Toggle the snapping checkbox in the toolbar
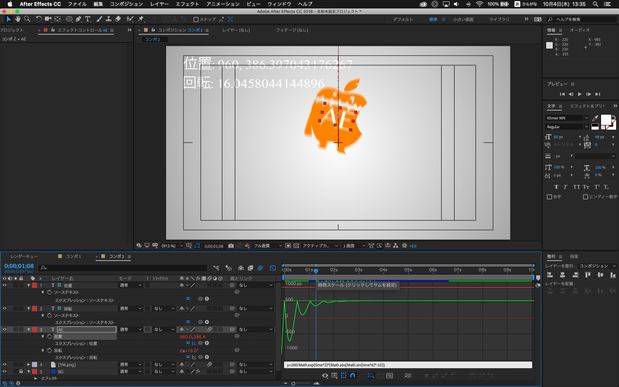 coord(196,19)
